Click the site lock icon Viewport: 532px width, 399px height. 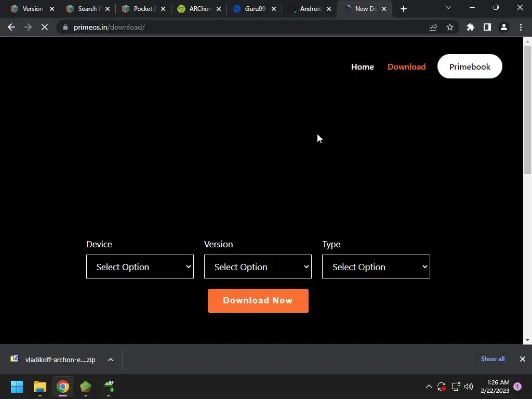tap(65, 27)
